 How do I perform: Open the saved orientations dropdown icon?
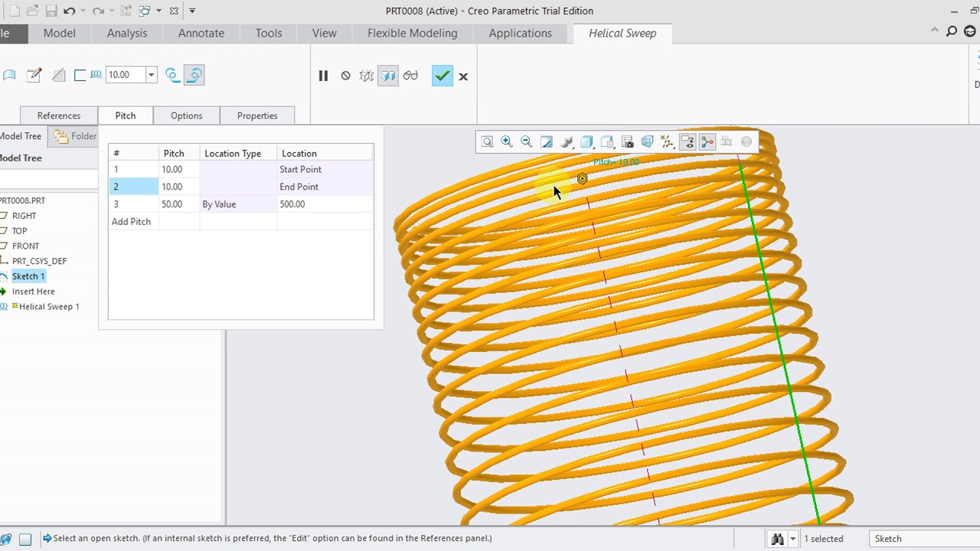pos(607,142)
